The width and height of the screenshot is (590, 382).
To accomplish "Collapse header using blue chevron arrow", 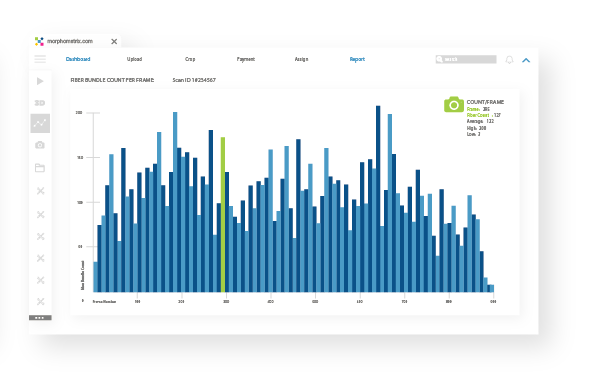I will [x=526, y=60].
